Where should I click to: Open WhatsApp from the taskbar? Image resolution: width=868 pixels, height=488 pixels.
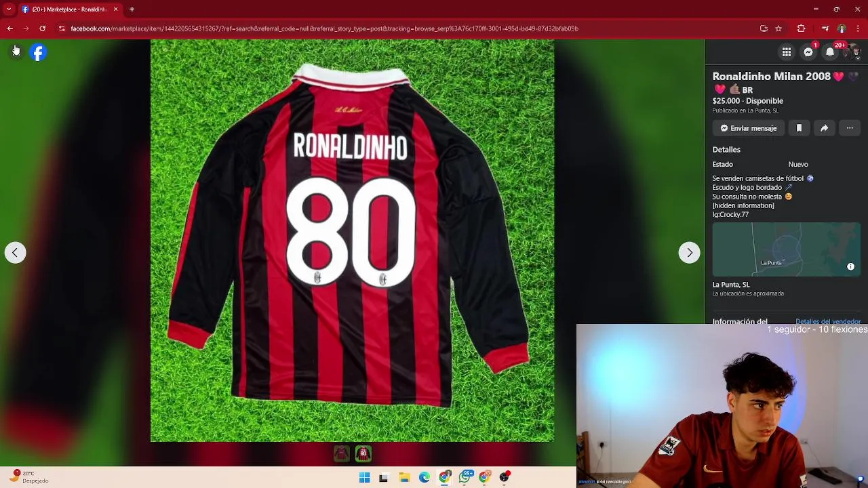pyautogui.click(x=465, y=477)
